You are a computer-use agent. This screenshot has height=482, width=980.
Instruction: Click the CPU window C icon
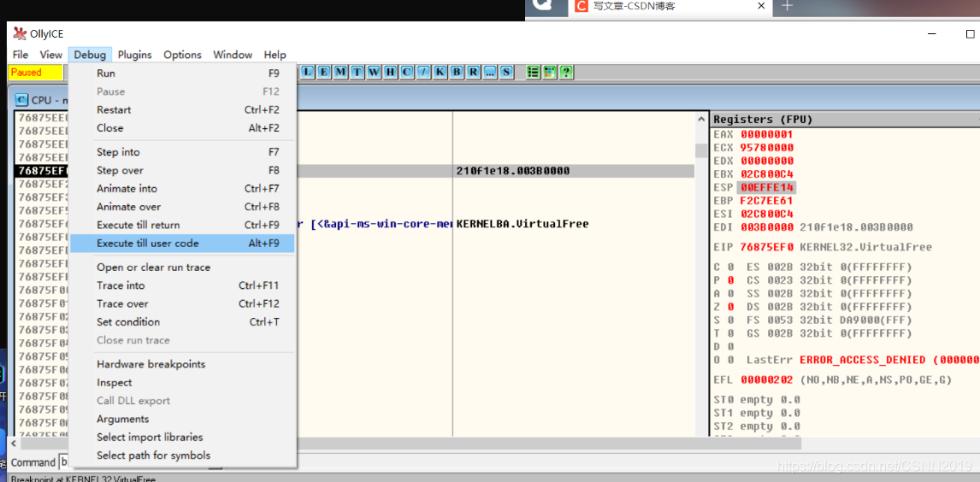21,100
